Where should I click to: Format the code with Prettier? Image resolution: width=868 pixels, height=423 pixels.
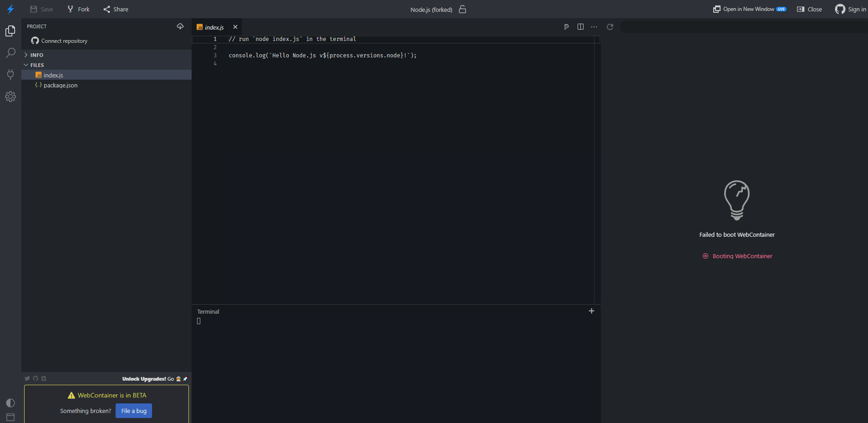[x=566, y=26]
